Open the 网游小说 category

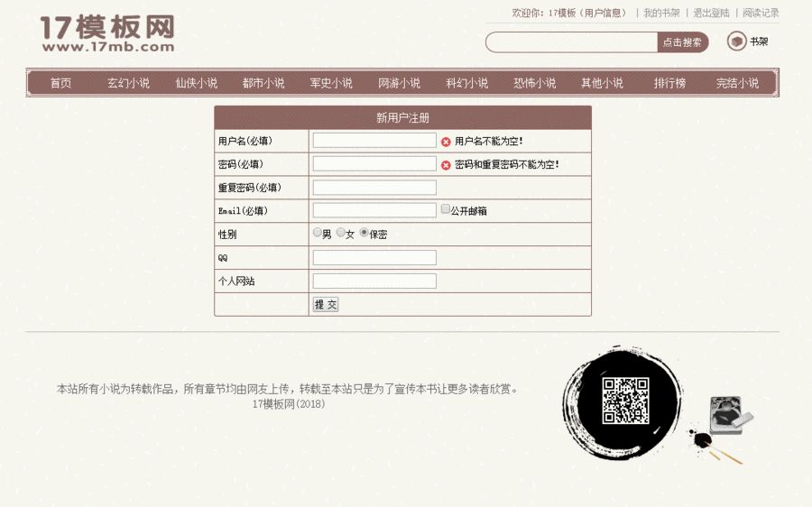coord(400,83)
